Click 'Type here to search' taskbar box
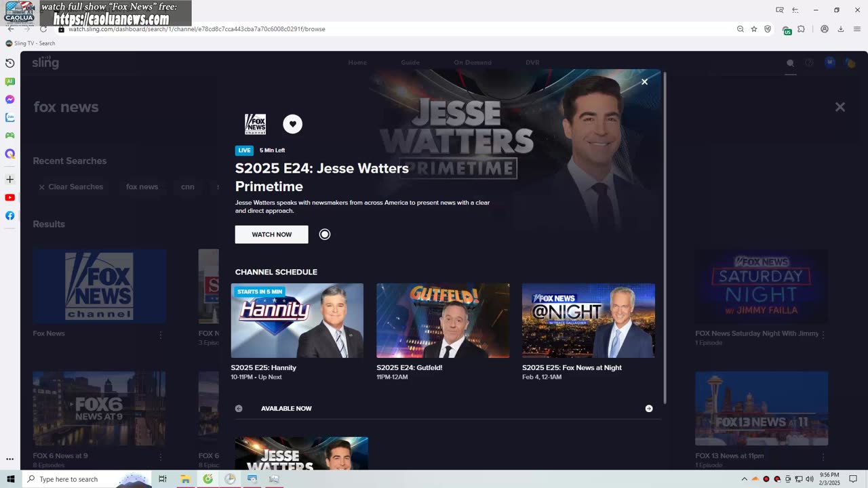Screen dimensions: 868x488 click(x=87, y=479)
